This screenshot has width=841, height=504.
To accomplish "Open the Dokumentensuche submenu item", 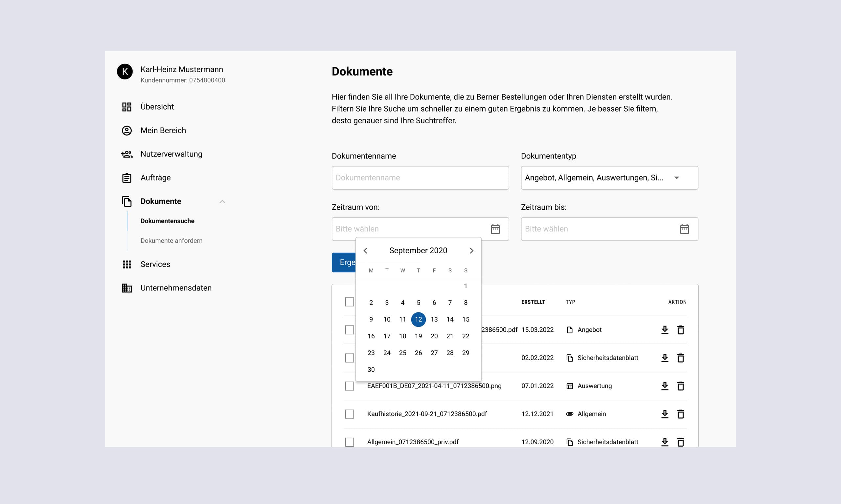I will 167,221.
